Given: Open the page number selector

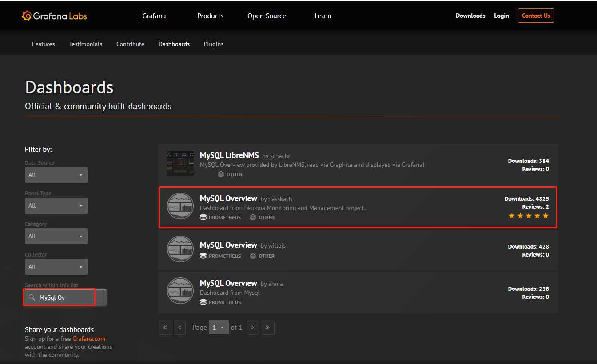Looking at the screenshot, I should coord(219,328).
